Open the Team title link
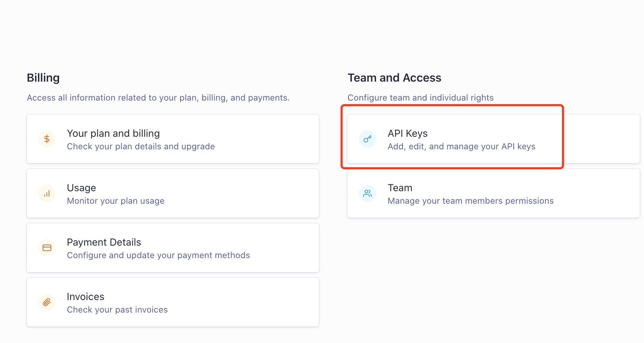This screenshot has height=343, width=644. (x=400, y=188)
